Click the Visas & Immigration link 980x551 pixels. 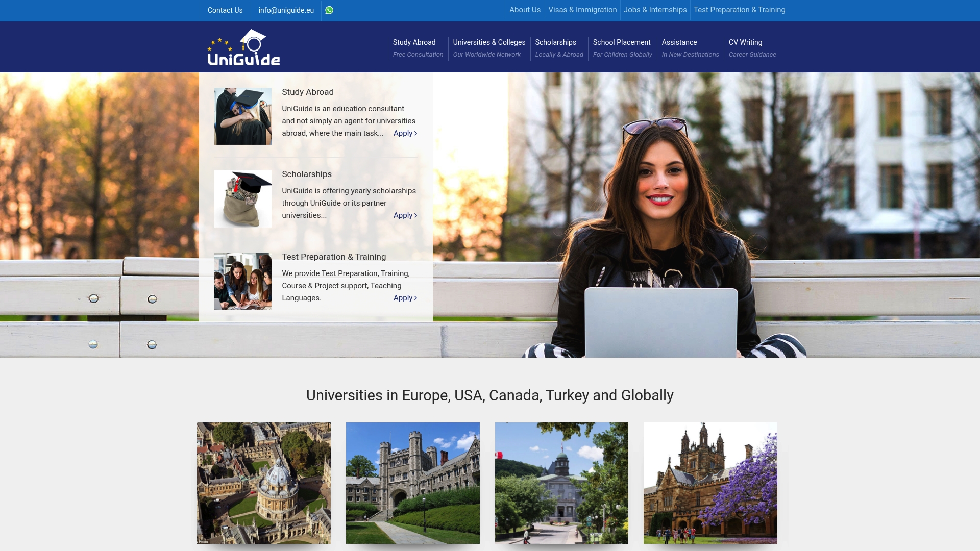[582, 10]
